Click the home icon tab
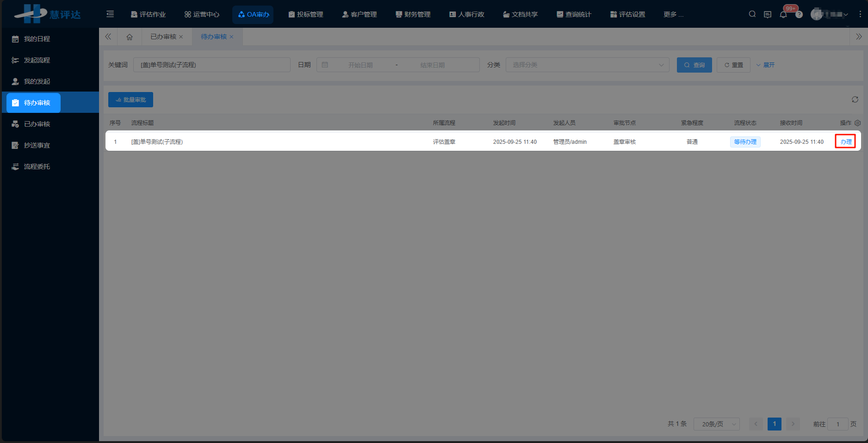 130,37
